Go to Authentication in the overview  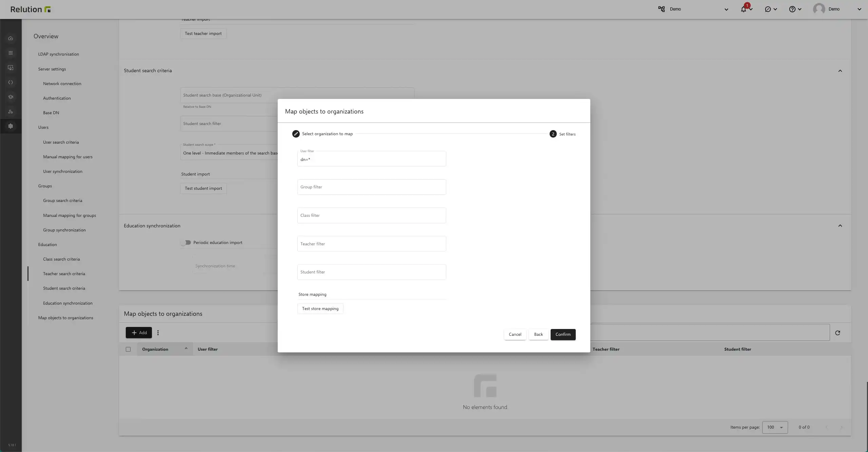point(57,98)
